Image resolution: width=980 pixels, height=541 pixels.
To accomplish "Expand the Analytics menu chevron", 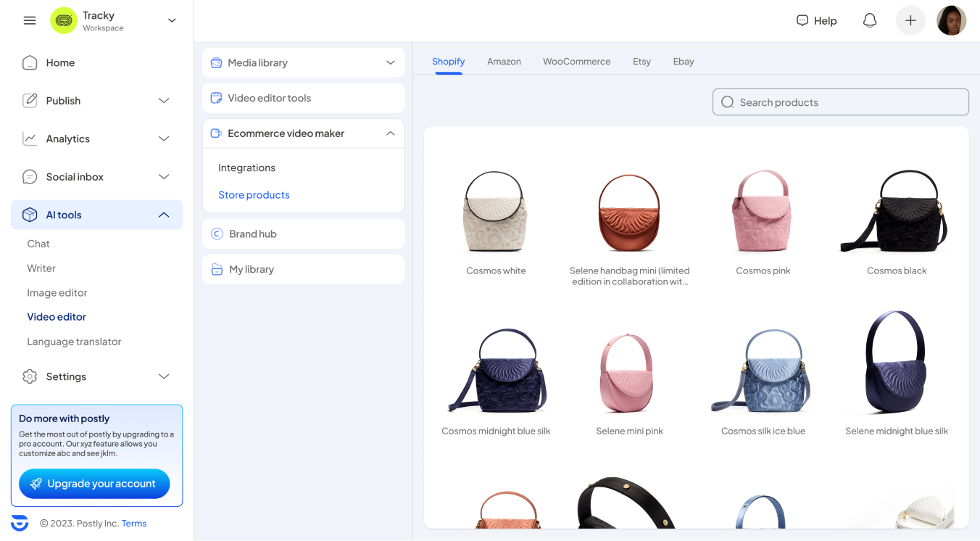I will click(164, 139).
